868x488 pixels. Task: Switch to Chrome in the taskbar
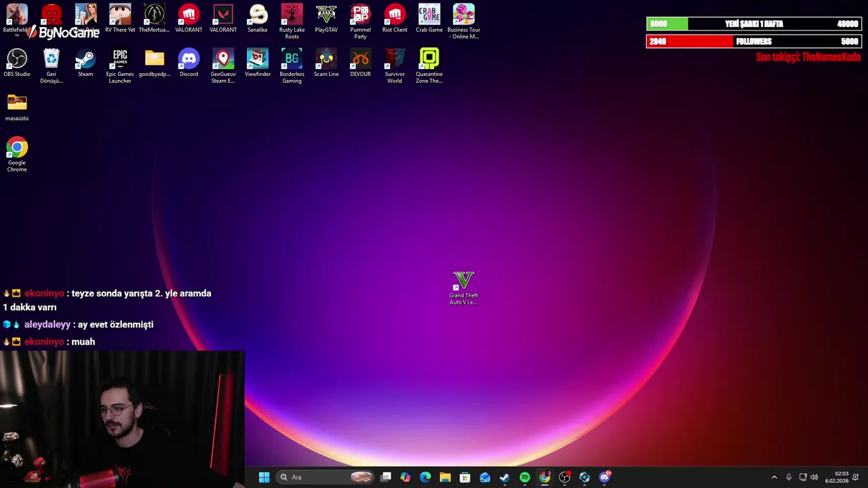click(x=545, y=477)
